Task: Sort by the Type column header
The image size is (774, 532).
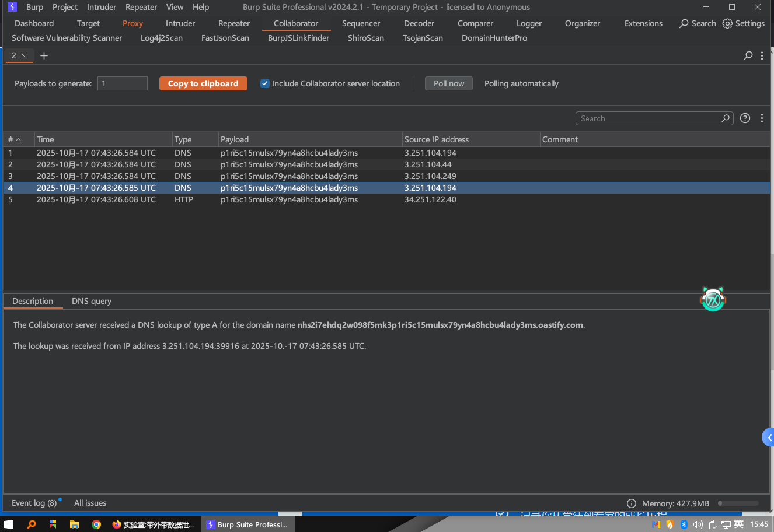Action: [196, 139]
